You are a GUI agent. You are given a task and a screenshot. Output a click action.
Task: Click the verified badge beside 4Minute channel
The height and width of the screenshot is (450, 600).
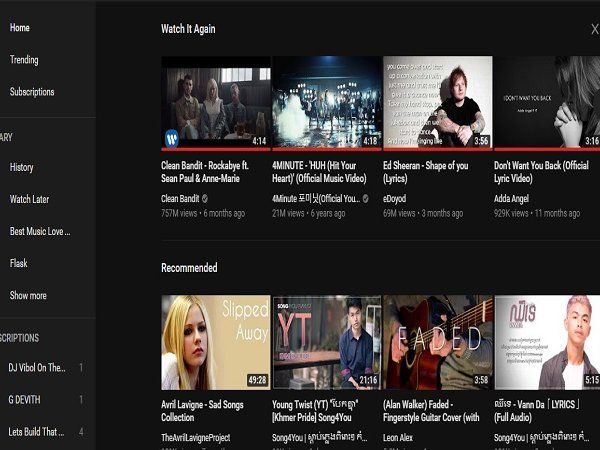click(365, 198)
